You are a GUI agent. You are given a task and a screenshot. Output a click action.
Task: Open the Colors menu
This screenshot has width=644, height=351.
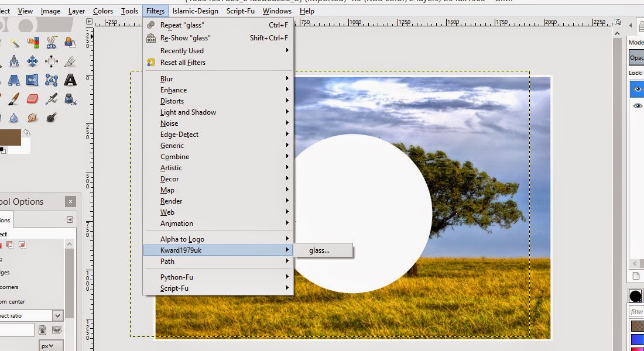(x=102, y=11)
